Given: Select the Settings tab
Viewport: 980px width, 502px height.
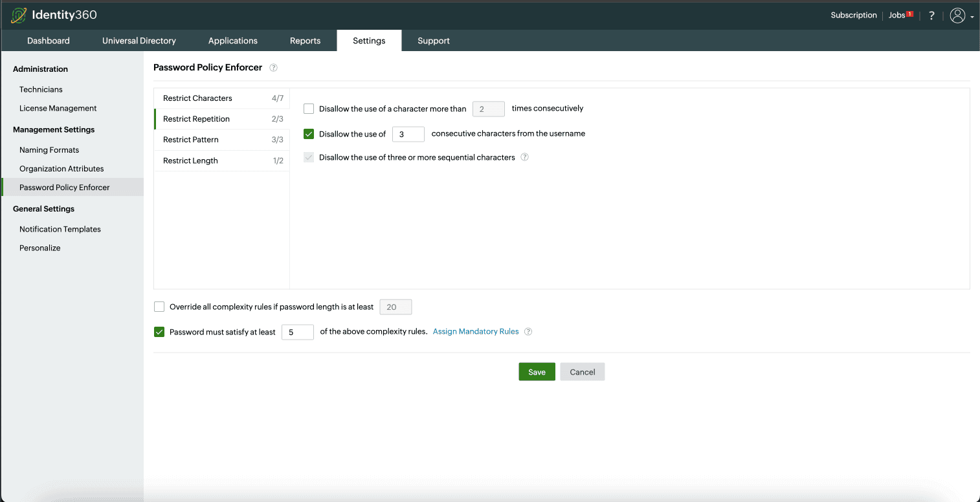Looking at the screenshot, I should tap(369, 41).
